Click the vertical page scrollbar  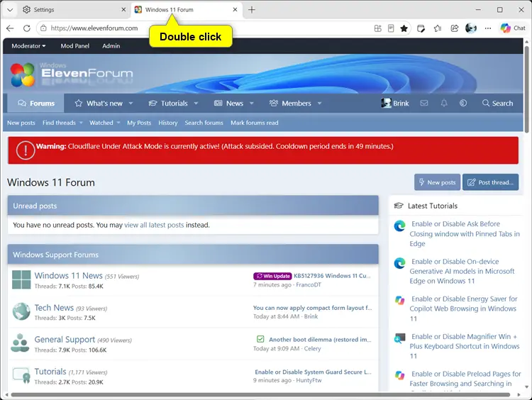tap(526, 90)
